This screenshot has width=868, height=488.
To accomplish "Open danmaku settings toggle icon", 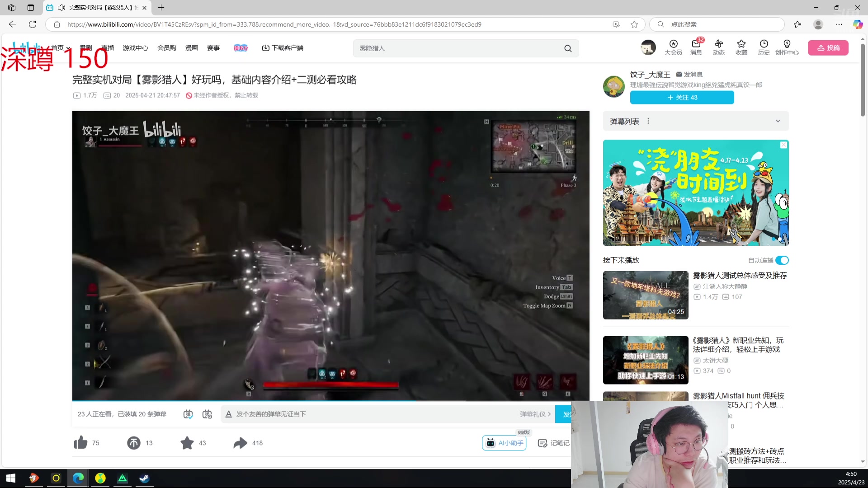I will tap(207, 414).
